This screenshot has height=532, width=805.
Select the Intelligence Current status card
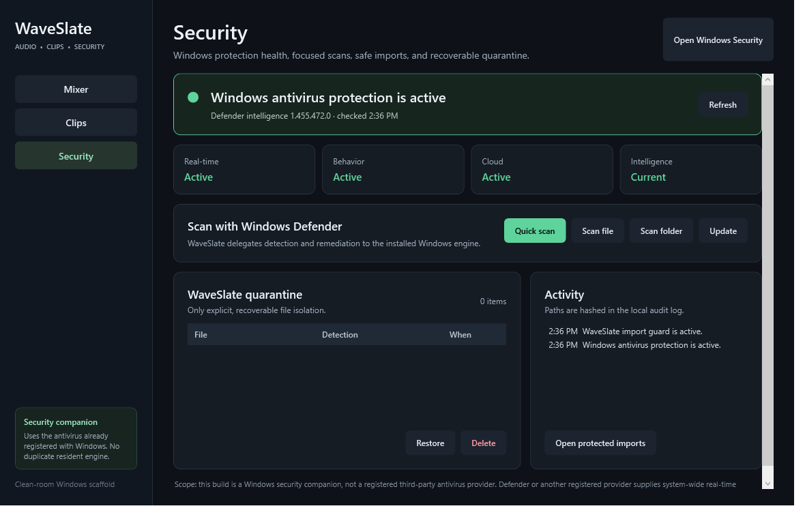[690, 169]
